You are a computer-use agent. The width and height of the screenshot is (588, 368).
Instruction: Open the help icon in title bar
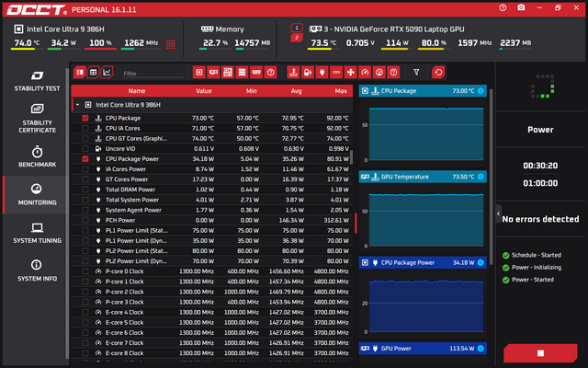503,8
